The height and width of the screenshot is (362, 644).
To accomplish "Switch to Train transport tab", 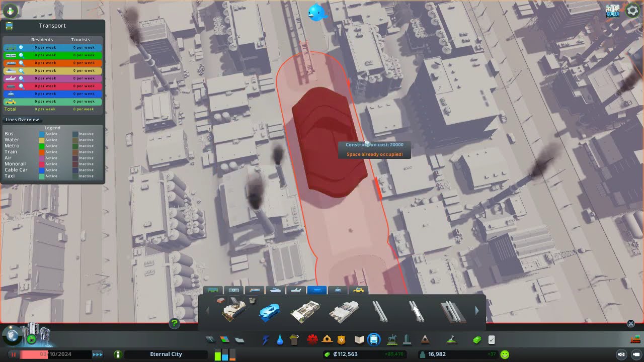I will [255, 290].
